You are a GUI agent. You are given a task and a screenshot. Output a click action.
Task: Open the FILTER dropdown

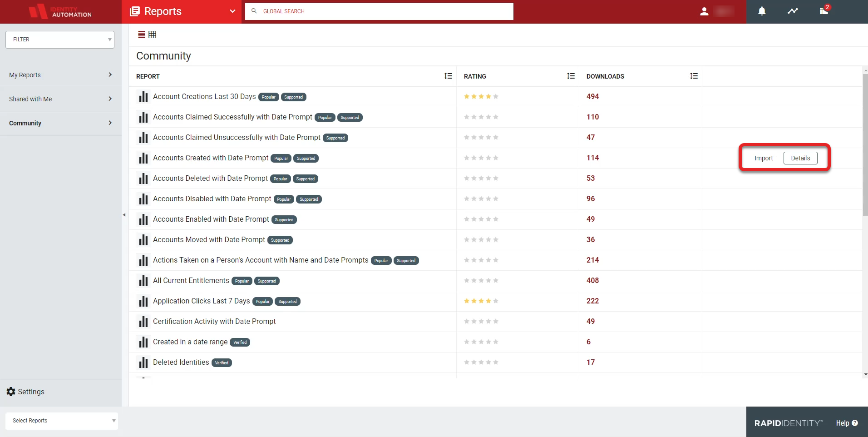coord(60,40)
